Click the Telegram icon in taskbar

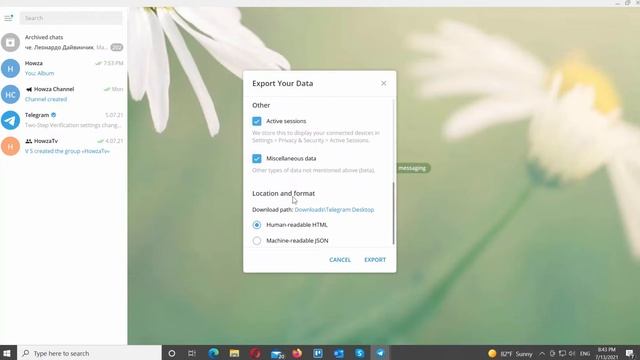pyautogui.click(x=380, y=353)
